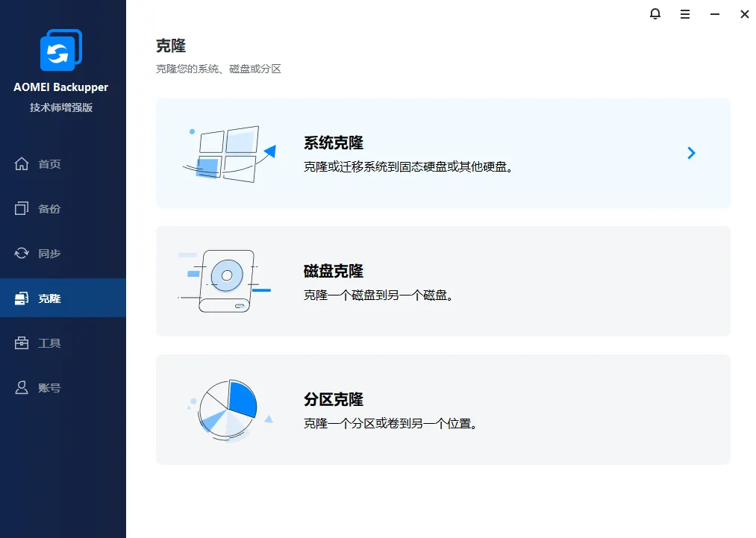Click the 技术师增强版 edition label
756x538 pixels.
pos(60,107)
